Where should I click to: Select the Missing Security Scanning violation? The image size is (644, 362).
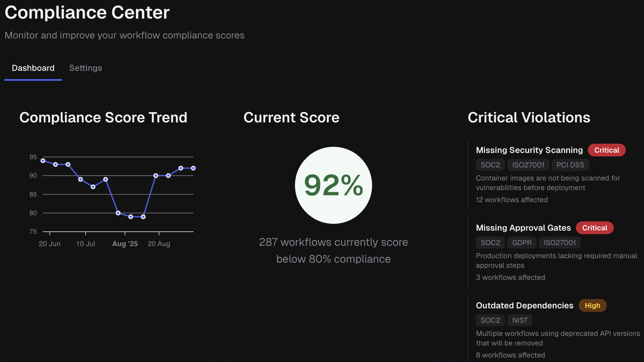(529, 150)
